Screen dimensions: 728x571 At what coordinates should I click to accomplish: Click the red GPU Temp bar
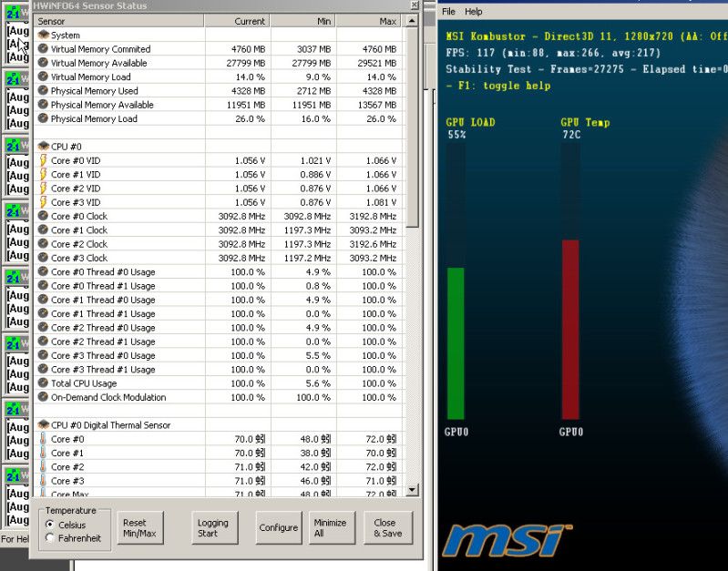(570, 330)
